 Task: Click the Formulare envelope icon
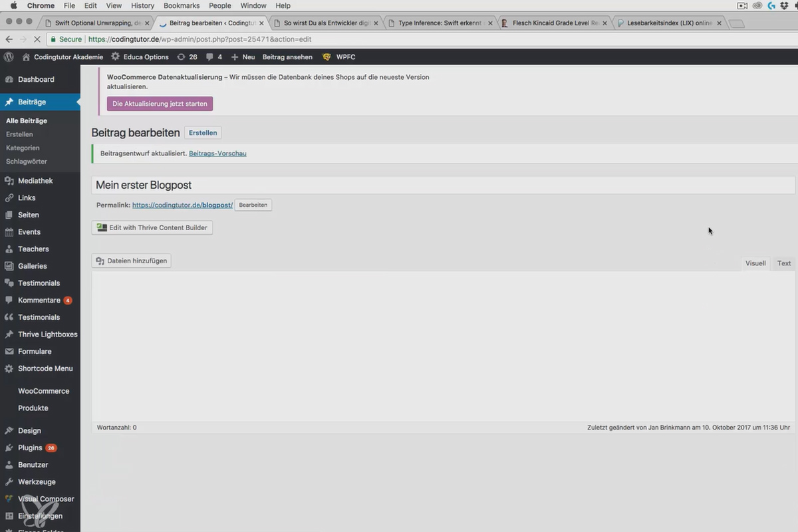[x=9, y=352]
